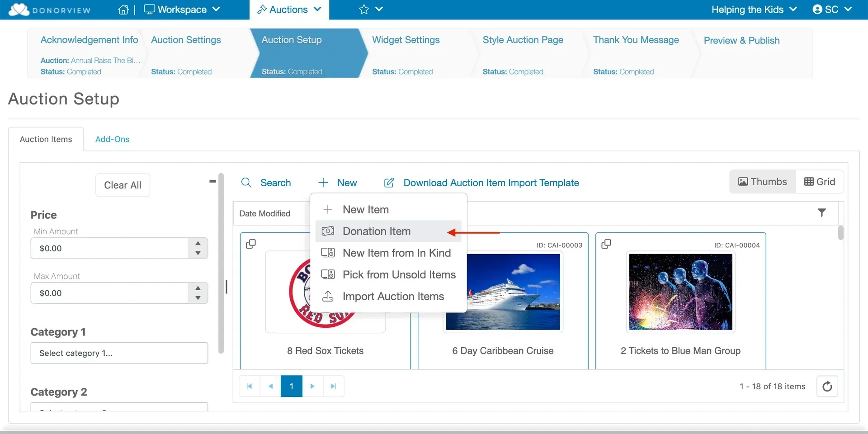Image resolution: width=868 pixels, height=434 pixels.
Task: Click the DonorView logo
Action: point(50,9)
